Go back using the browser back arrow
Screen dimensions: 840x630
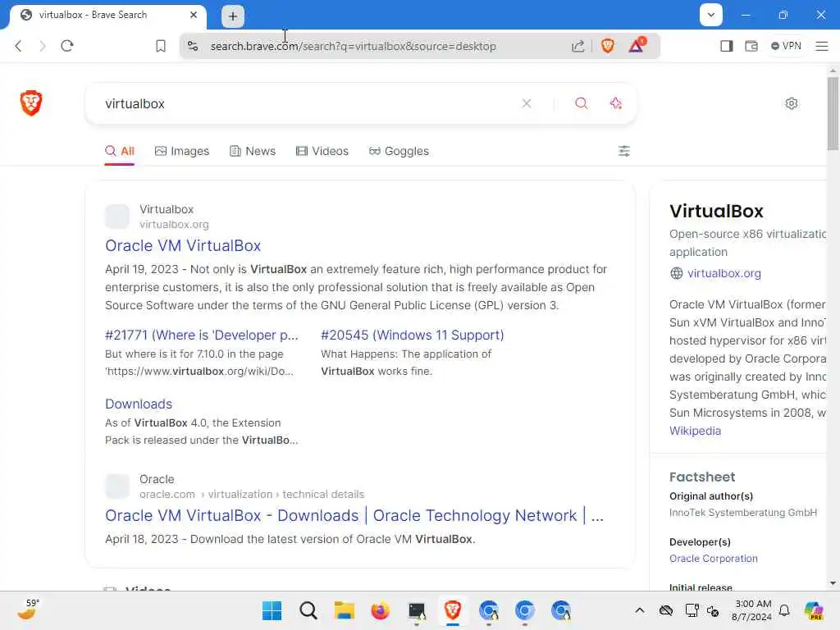pyautogui.click(x=18, y=46)
